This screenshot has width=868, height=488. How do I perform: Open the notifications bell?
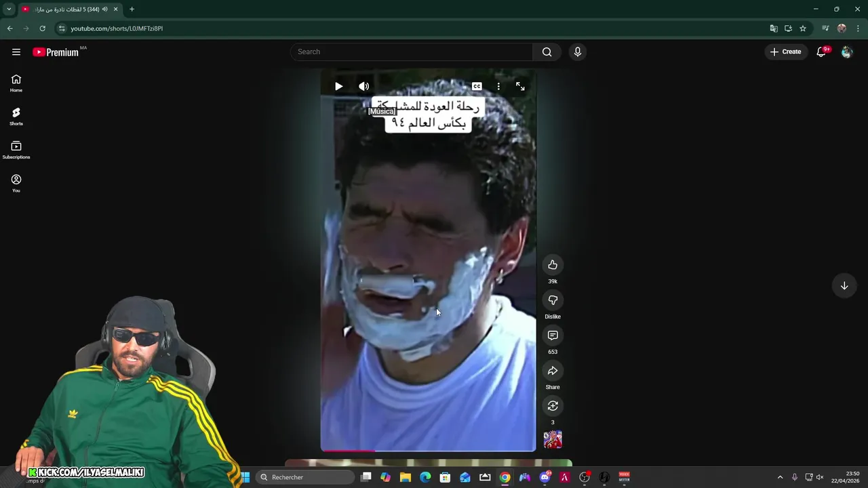click(x=821, y=52)
